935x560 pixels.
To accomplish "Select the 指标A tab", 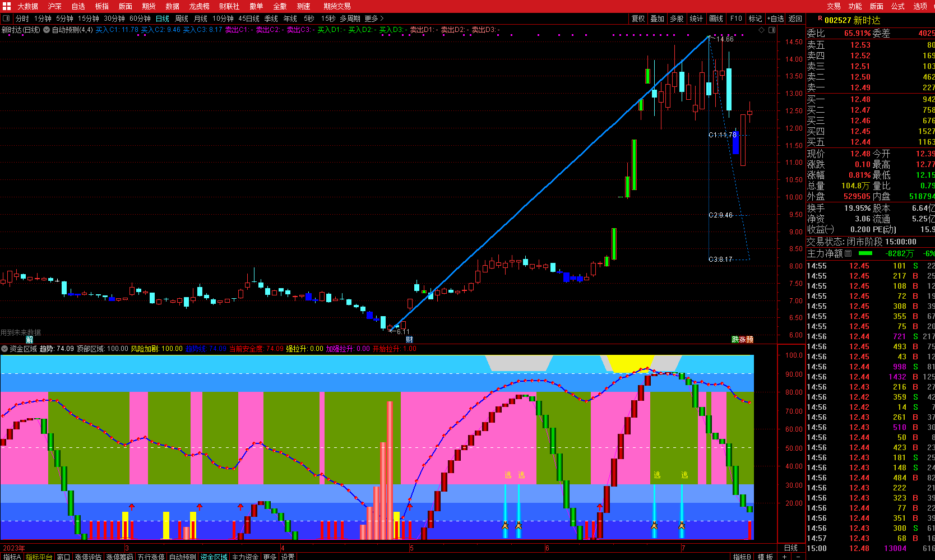I will [x=12, y=557].
